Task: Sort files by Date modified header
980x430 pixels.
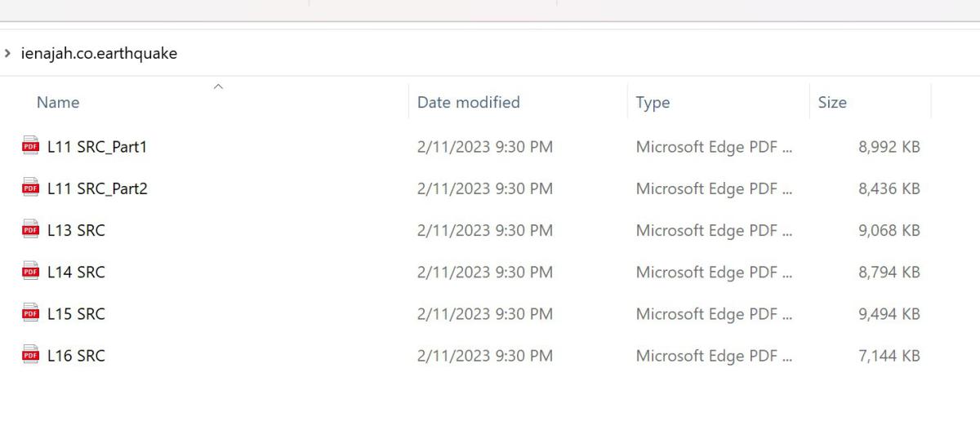Action: coord(468,103)
